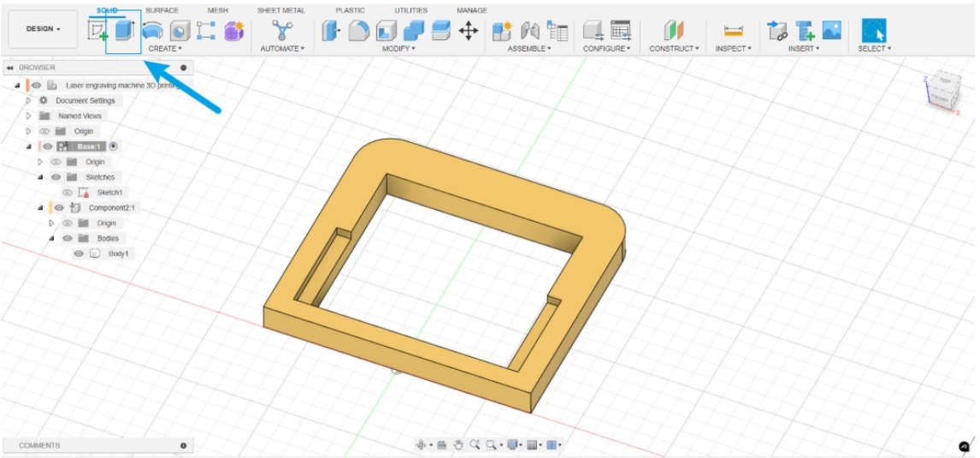
Task: Open the CONSTRUCT dropdown menu
Action: [674, 48]
